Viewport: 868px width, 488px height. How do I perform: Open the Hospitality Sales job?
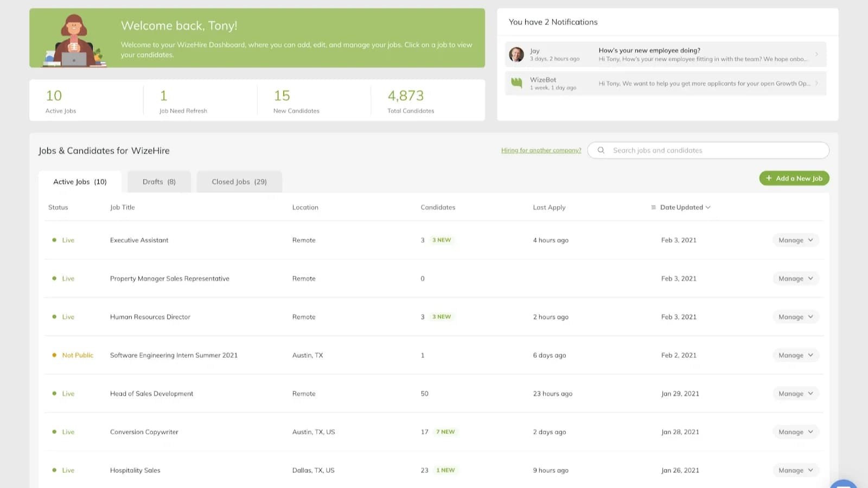point(135,471)
